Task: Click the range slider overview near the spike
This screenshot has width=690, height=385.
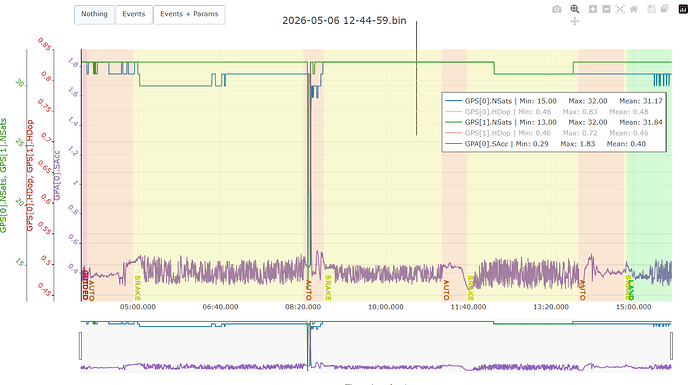Action: (x=309, y=346)
